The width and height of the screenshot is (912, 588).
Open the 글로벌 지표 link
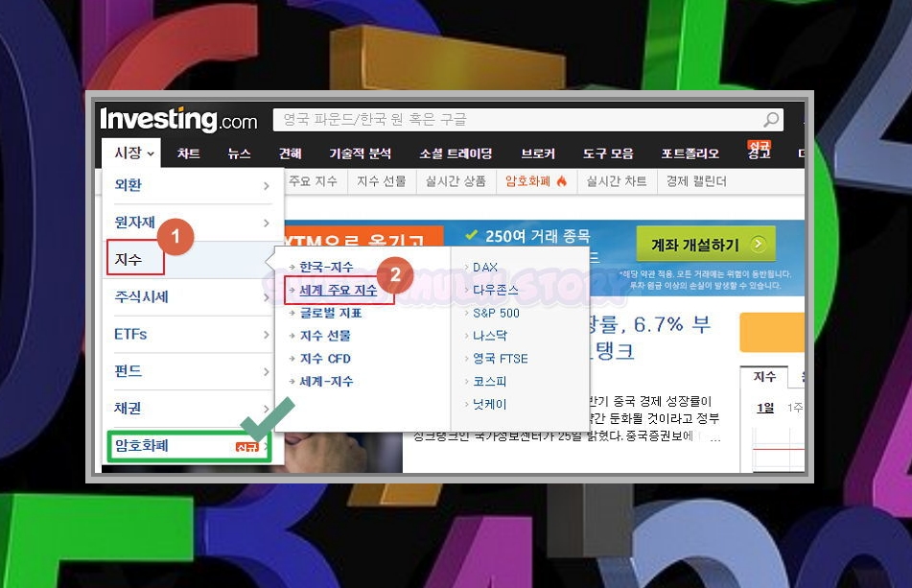pos(331,313)
